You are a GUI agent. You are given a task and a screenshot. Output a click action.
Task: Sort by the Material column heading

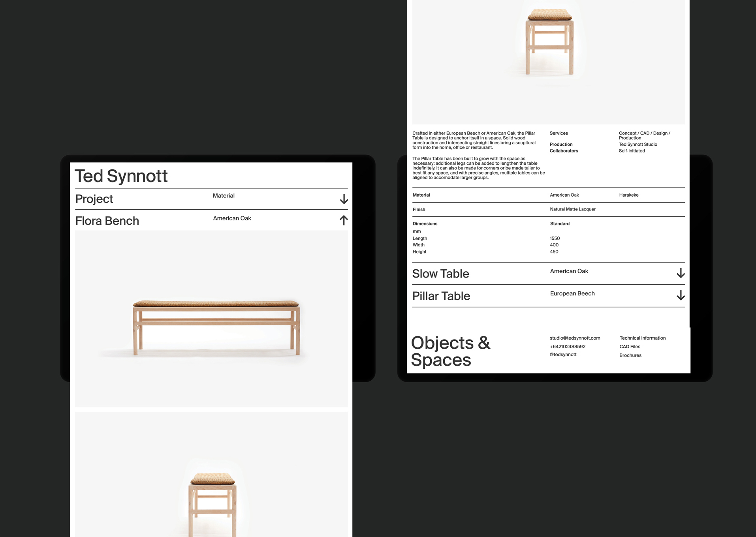pos(224,196)
